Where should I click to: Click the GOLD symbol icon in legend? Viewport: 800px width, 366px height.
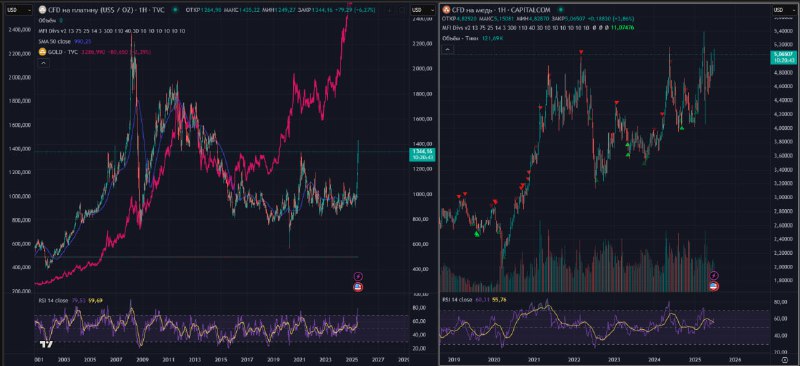click(x=42, y=52)
